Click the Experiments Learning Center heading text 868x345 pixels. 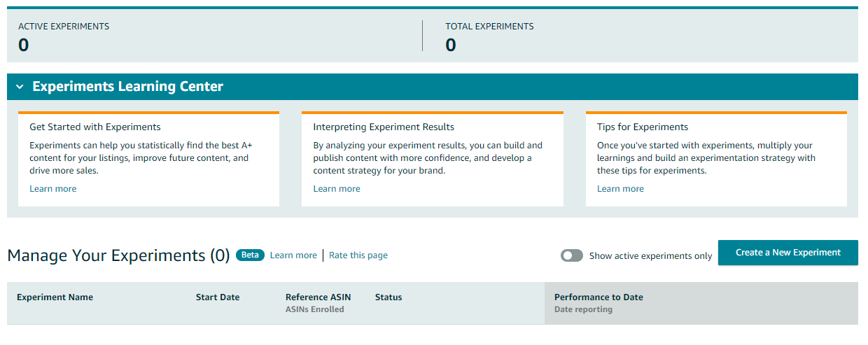coord(128,87)
